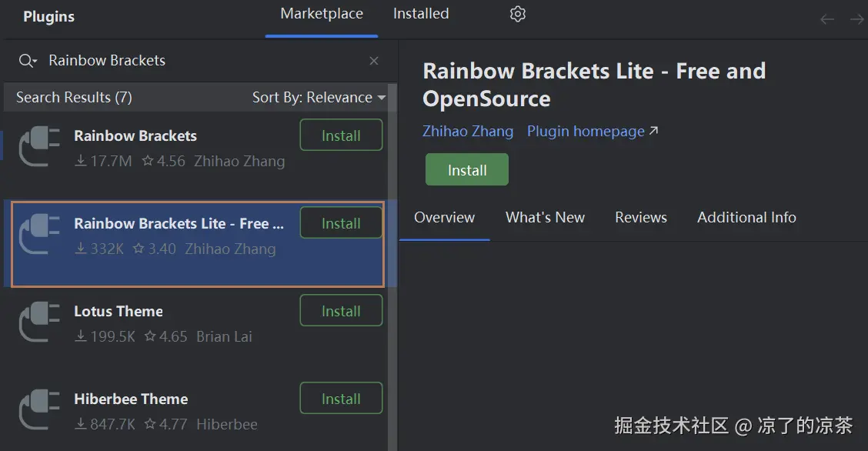The width and height of the screenshot is (868, 451).
Task: Click the Rainbow Brackets Lite plugin icon
Action: pos(39,234)
